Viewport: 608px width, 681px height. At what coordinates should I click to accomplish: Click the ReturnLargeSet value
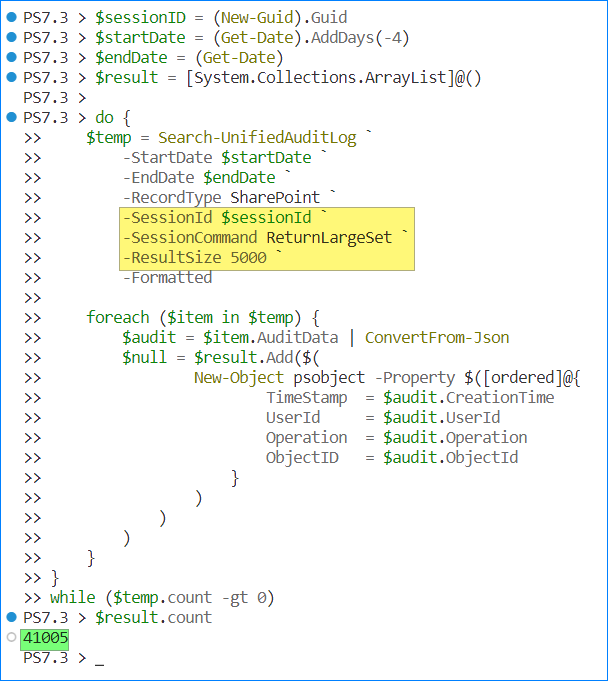coord(329,238)
